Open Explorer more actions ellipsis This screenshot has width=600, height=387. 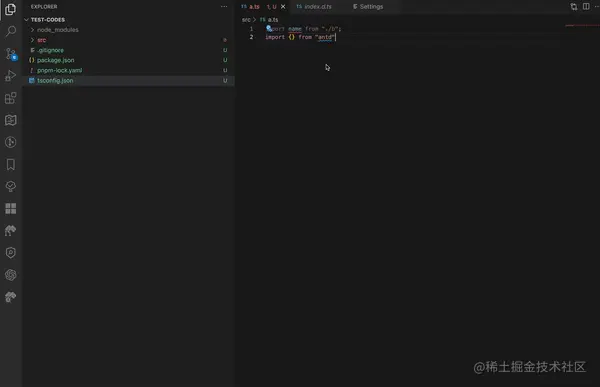point(224,7)
